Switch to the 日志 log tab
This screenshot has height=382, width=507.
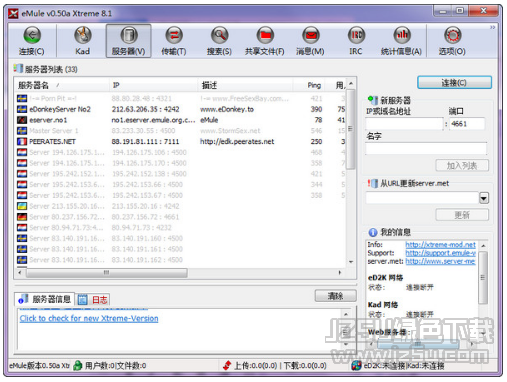93,300
